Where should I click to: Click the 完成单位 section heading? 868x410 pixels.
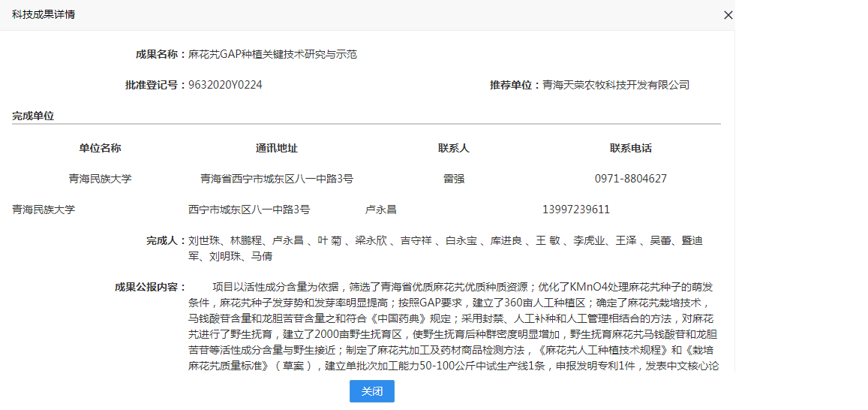coord(33,116)
